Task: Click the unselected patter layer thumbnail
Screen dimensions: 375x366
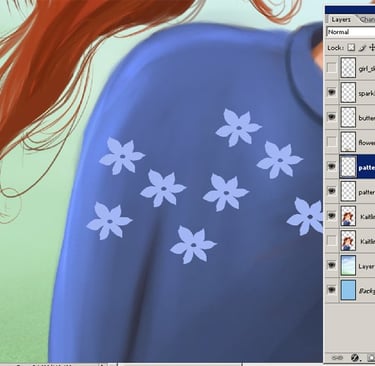Action: coord(348,191)
